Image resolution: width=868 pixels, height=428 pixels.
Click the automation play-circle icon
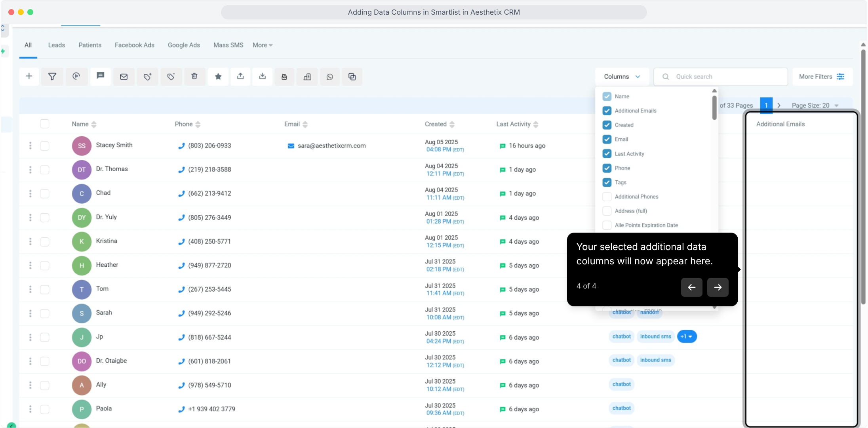coord(76,76)
